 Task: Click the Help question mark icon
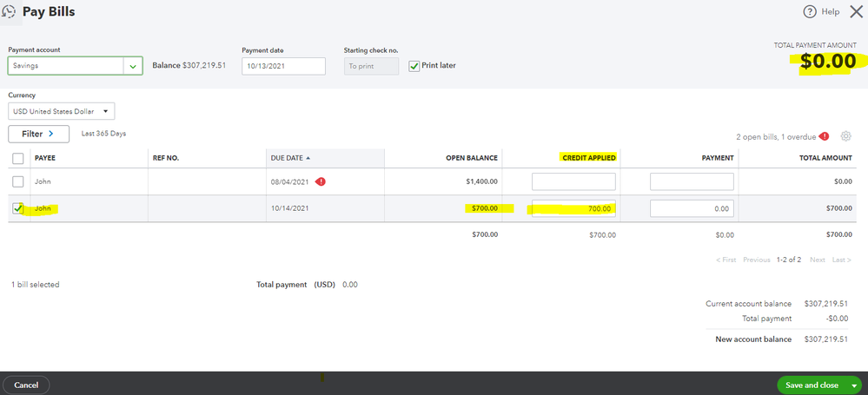coord(809,11)
